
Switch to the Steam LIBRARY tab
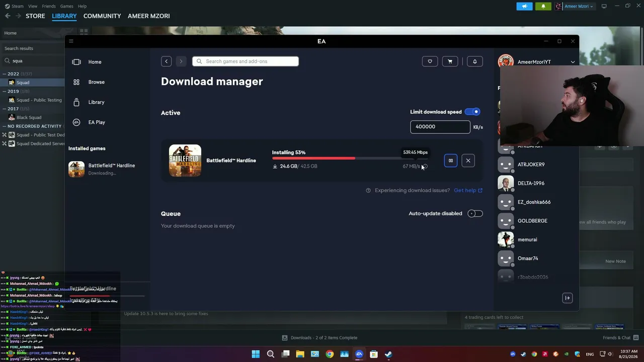[x=64, y=16]
